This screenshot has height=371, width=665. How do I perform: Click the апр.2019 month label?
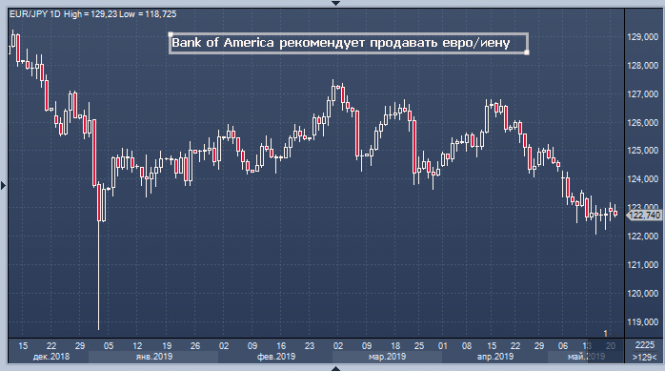click(495, 357)
